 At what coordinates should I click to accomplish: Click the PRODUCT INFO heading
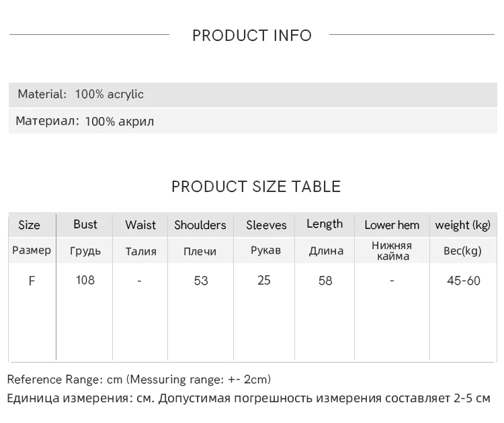pyautogui.click(x=252, y=36)
